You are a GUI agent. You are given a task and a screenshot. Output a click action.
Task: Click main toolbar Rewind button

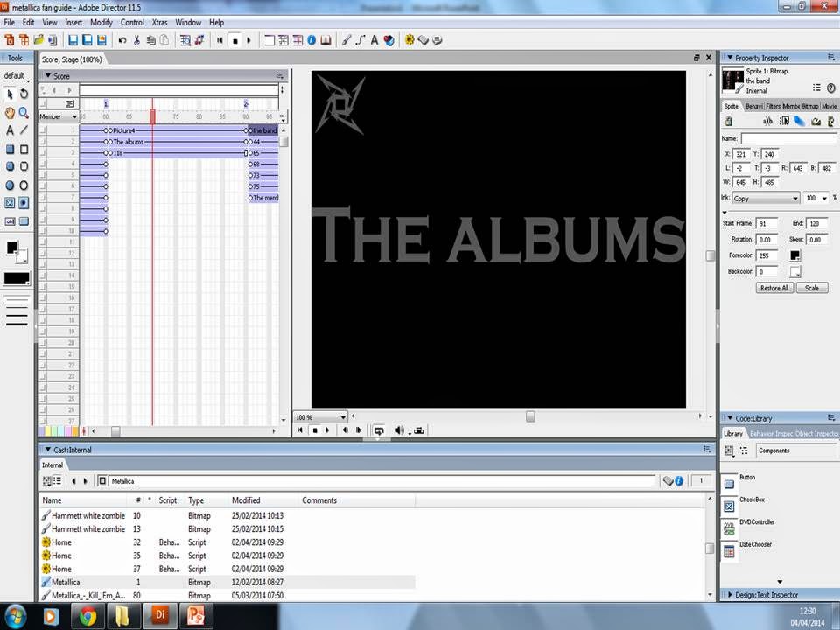[x=220, y=40]
